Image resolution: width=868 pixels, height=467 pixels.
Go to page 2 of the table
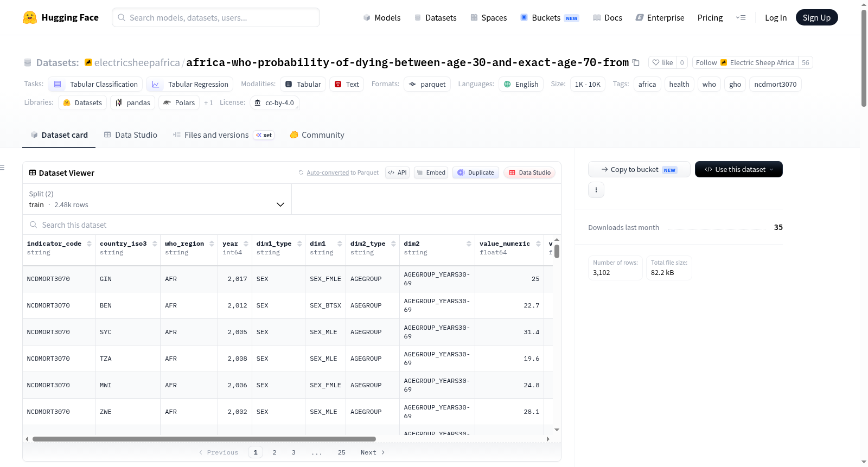click(275, 452)
